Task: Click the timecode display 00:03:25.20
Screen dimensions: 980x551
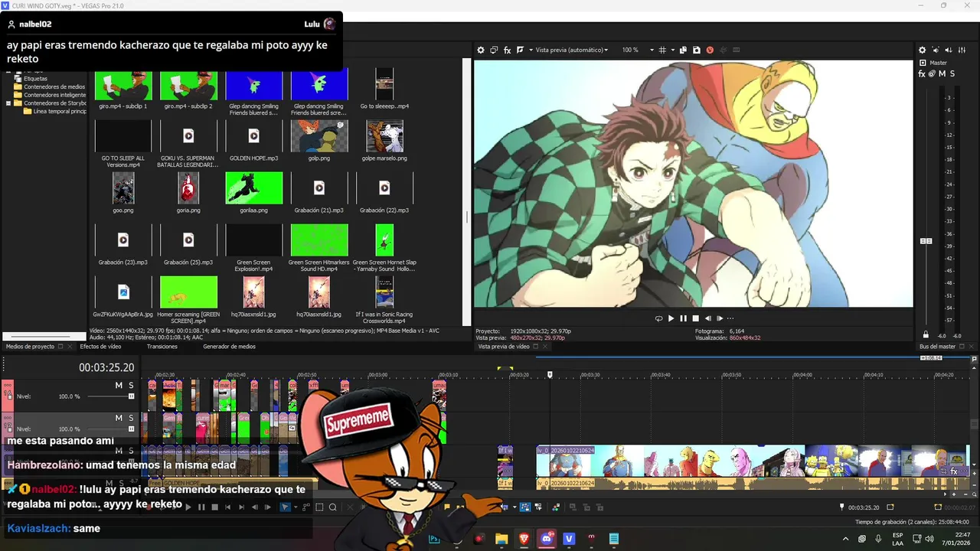Action: coord(106,368)
